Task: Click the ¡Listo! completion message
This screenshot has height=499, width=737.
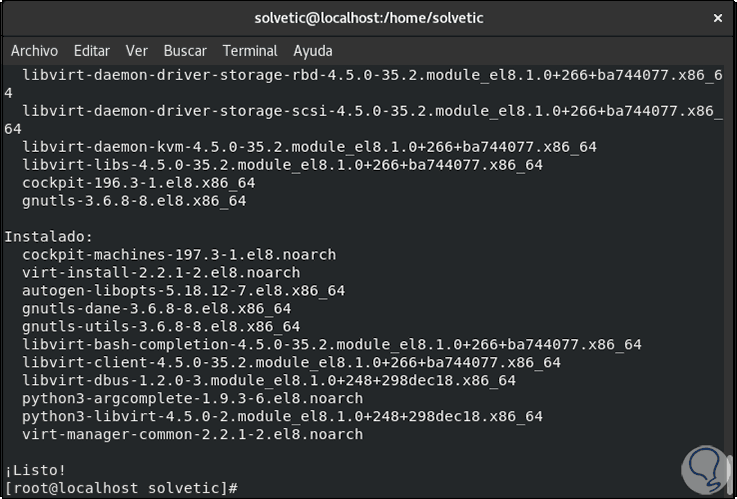Action: pos(36,469)
